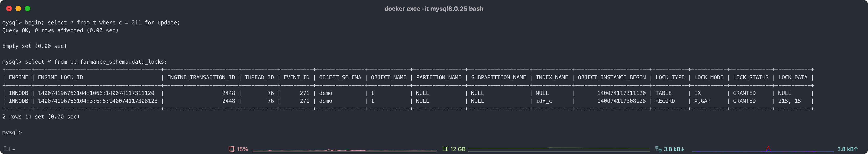Screen dimensions: 868x154
Task: Click the 'X,GAP' lock mode value
Action: point(702,101)
